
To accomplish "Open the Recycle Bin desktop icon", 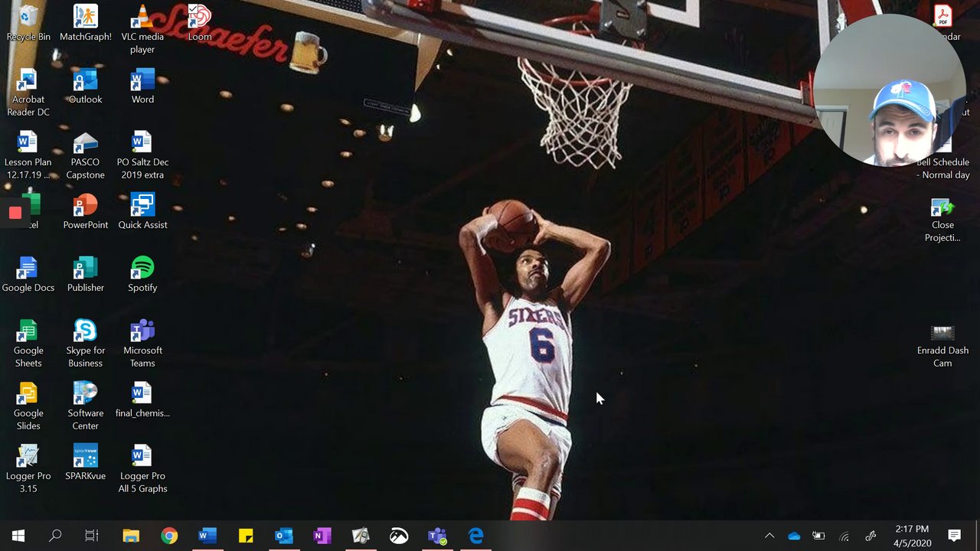I will 28,23.
